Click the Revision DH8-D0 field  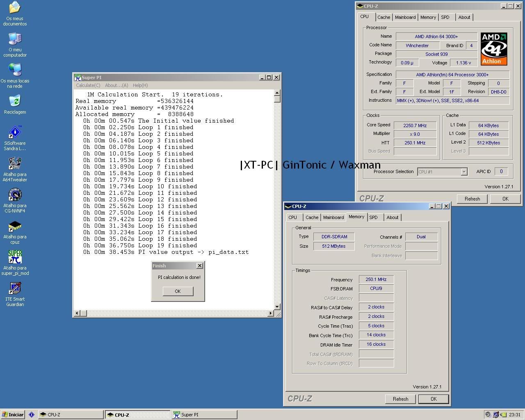click(498, 92)
